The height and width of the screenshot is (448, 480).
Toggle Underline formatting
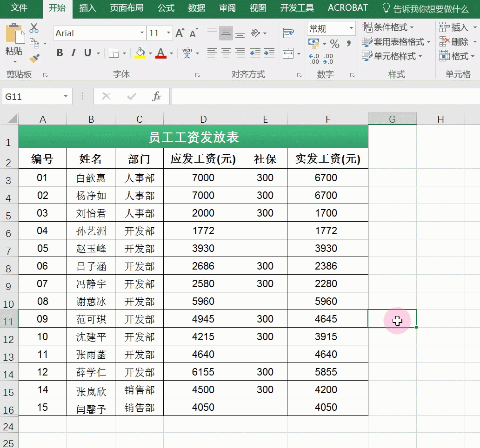tap(87, 53)
